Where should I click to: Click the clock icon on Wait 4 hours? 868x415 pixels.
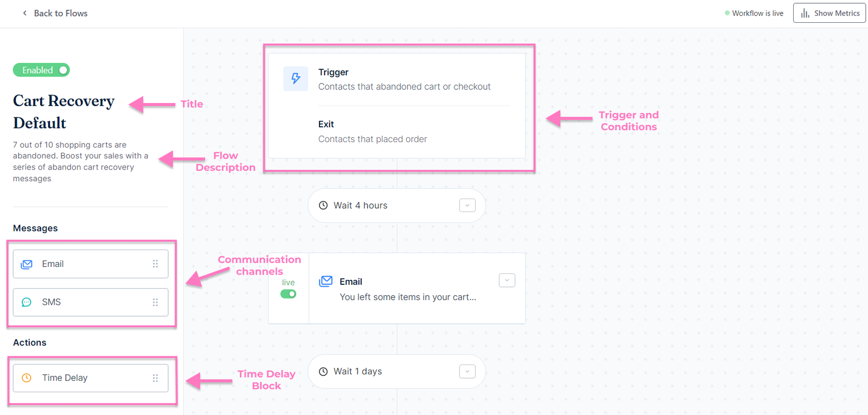[323, 206]
